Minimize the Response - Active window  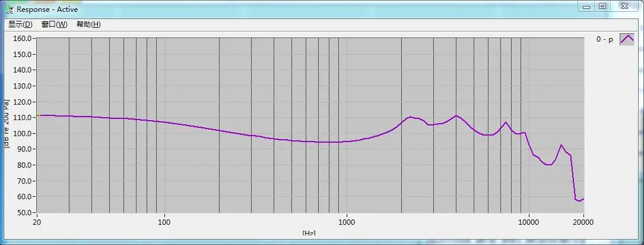[586, 7]
